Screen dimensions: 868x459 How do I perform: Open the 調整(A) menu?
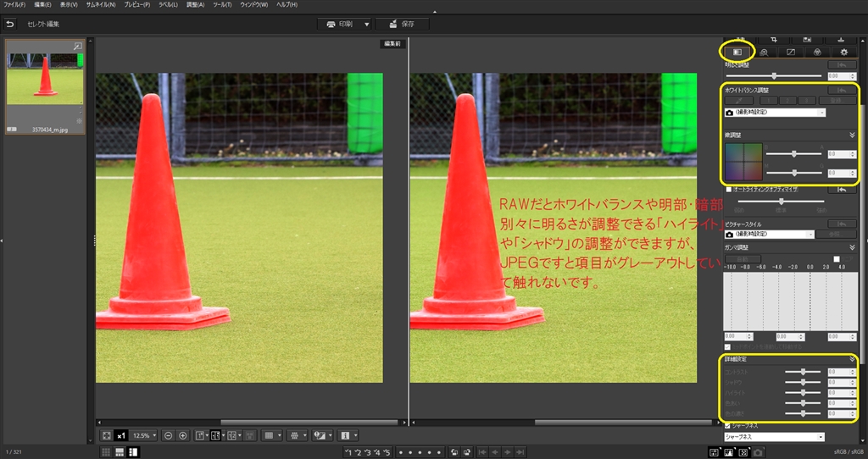[x=195, y=5]
